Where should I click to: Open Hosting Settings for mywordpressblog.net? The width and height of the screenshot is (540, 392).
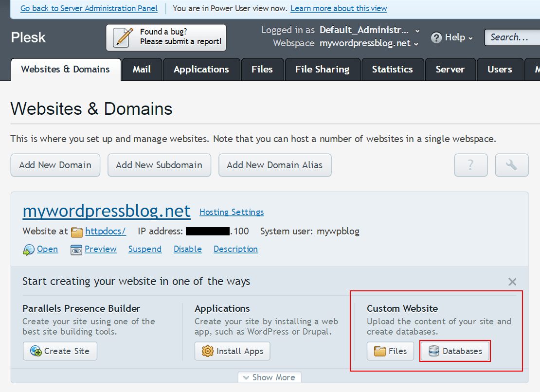tap(231, 212)
